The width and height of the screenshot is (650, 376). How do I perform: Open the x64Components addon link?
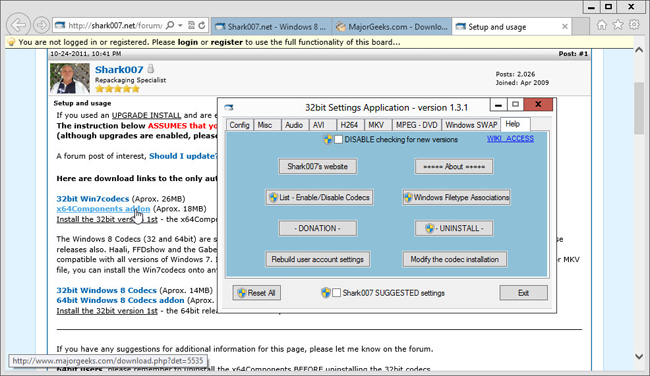(x=103, y=209)
